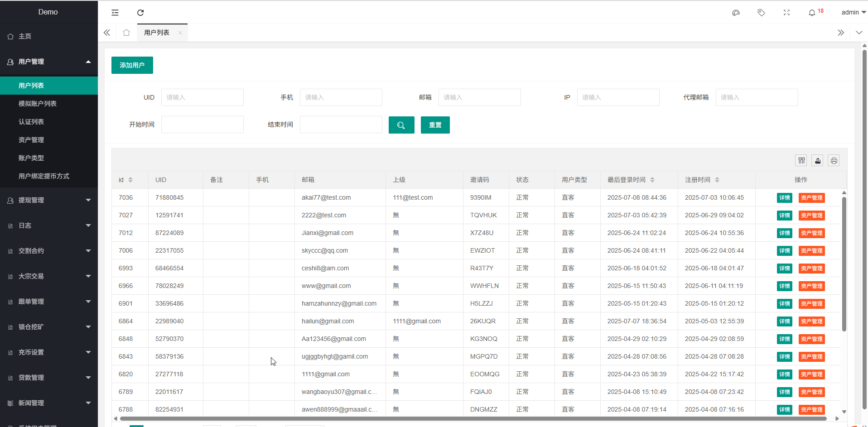Open the theme palette icon
Image resolution: width=868 pixels, height=427 pixels.
(736, 13)
